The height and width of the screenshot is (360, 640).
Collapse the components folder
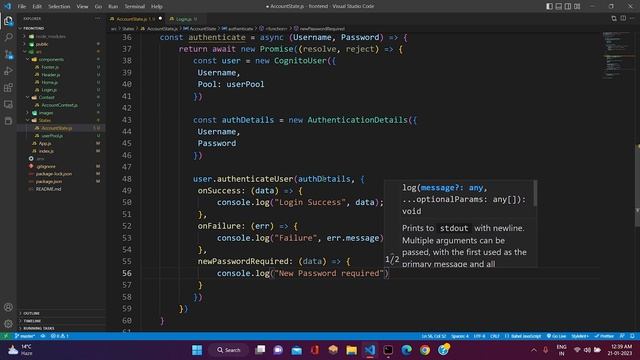51,60
